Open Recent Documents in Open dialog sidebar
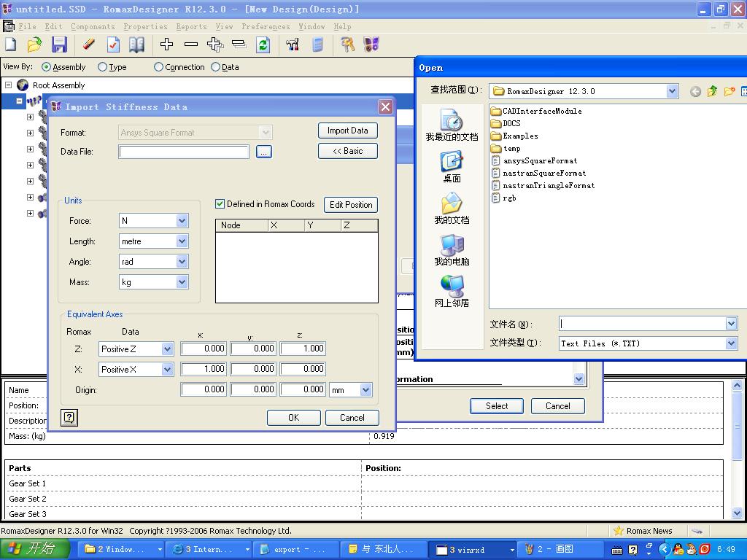747x560 pixels. pyautogui.click(x=452, y=125)
